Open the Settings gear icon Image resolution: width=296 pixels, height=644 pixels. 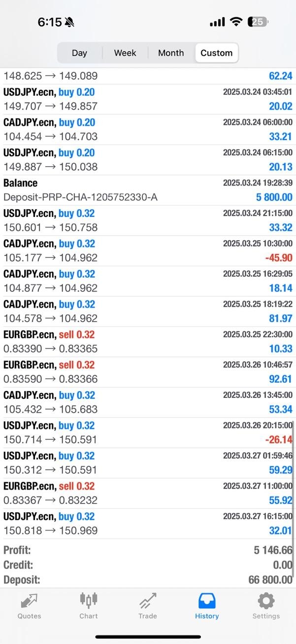266,601
